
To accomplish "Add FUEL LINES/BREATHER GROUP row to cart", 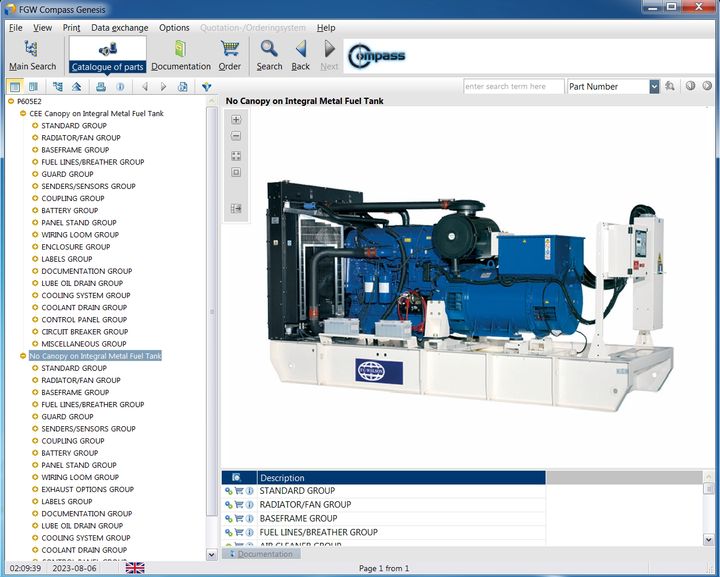I will [239, 532].
